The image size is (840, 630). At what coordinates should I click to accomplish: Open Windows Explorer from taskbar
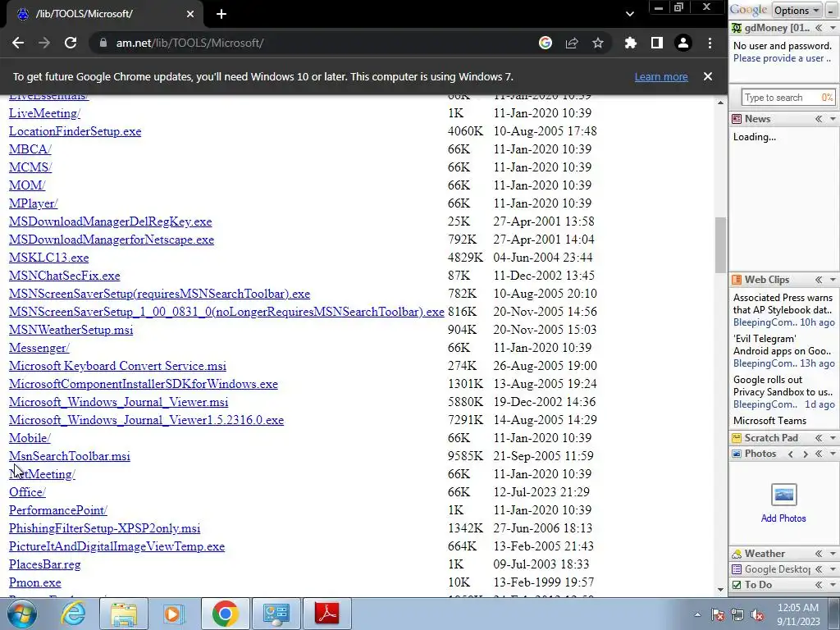pos(124,614)
